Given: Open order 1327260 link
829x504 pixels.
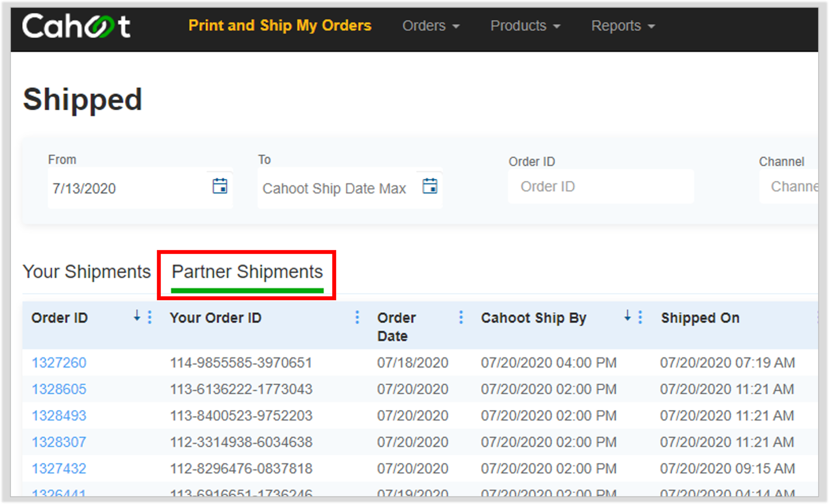Looking at the screenshot, I should pos(59,362).
